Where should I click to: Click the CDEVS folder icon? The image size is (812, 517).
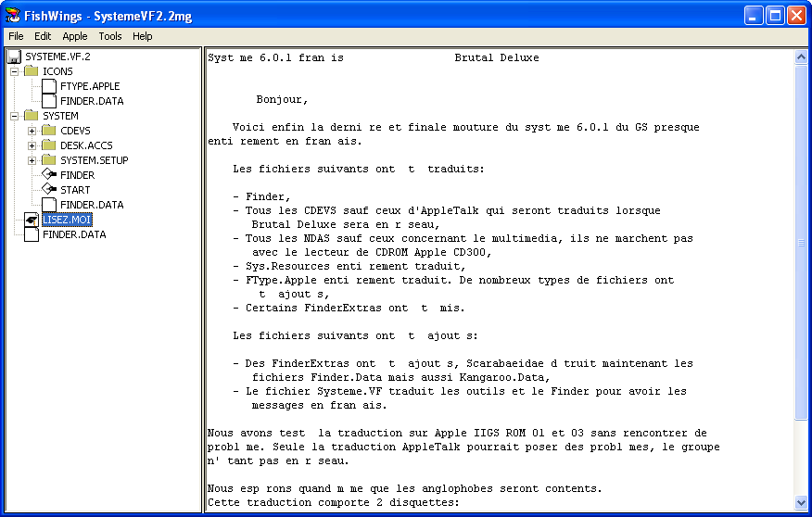click(x=49, y=131)
